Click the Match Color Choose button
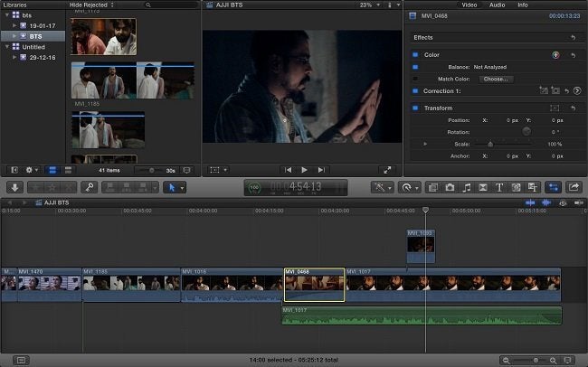 [496, 80]
